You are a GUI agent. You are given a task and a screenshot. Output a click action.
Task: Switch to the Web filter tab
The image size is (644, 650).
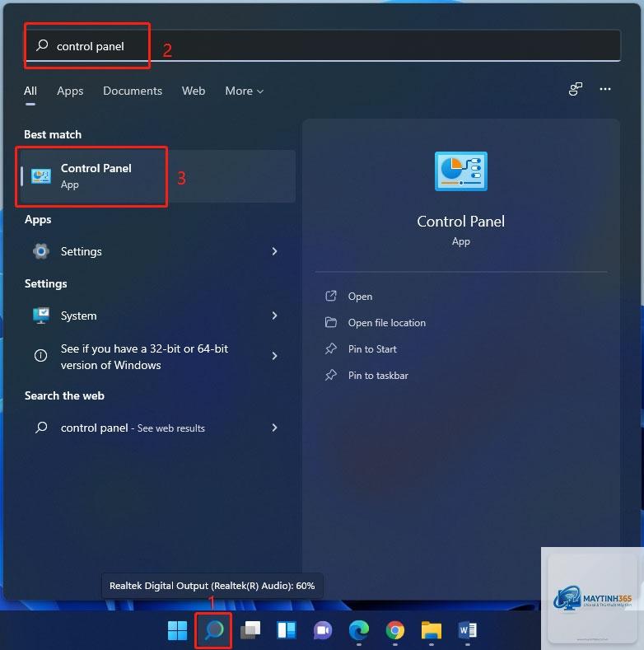point(194,91)
